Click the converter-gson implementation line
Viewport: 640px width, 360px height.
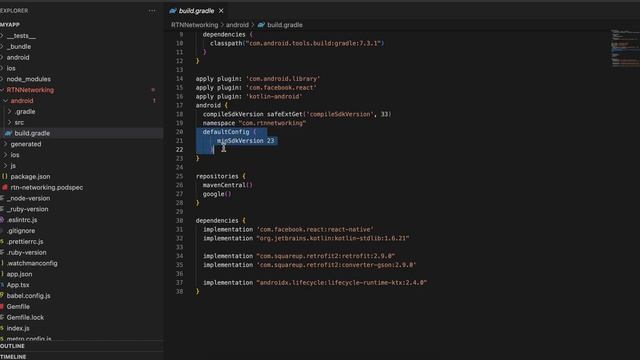(x=309, y=265)
